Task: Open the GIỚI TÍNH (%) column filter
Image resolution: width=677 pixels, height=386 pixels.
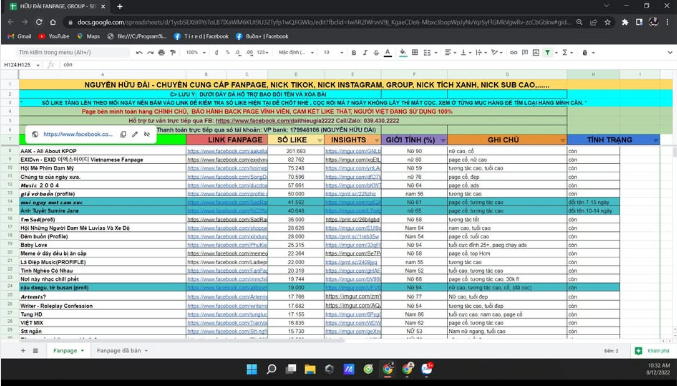Action: tap(443, 140)
